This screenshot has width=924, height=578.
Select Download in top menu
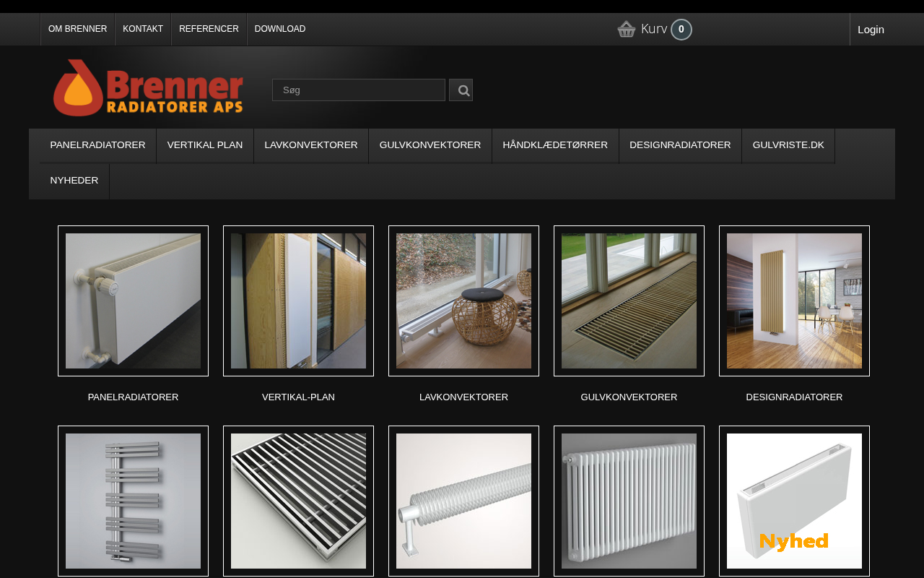280,29
